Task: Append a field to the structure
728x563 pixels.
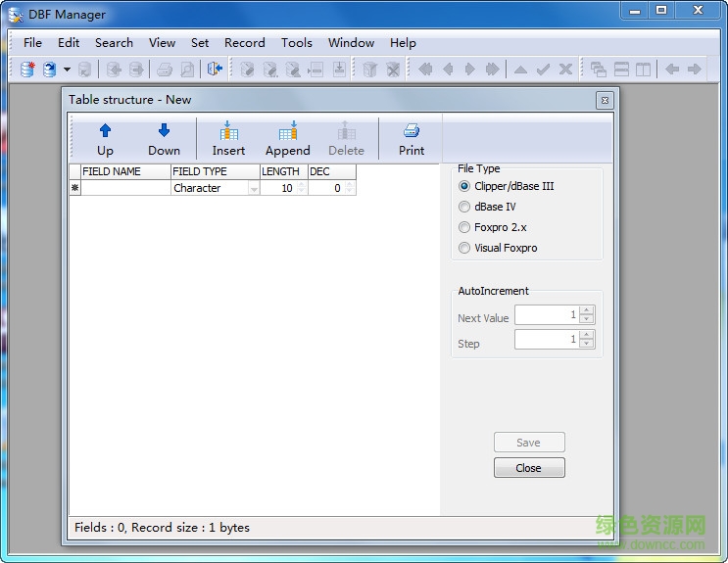Action: tap(288, 140)
